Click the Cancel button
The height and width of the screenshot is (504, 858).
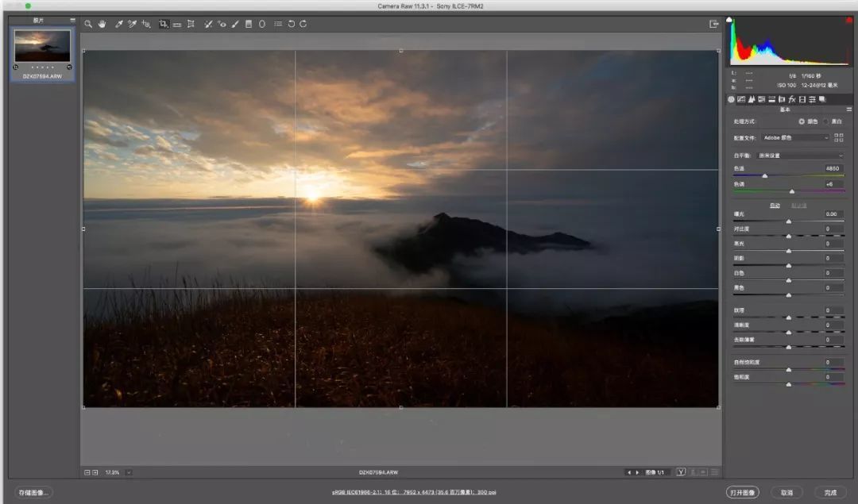(x=786, y=493)
